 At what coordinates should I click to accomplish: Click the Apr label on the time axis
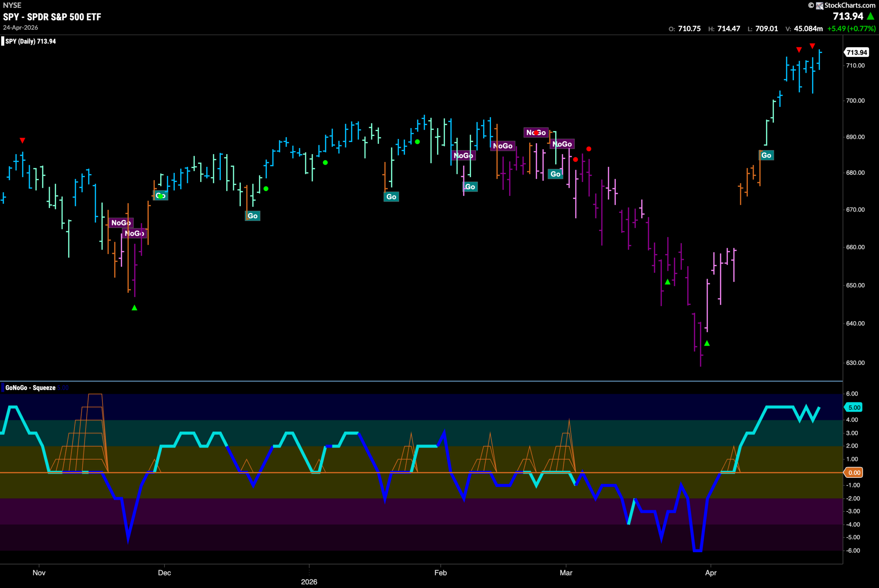point(711,573)
